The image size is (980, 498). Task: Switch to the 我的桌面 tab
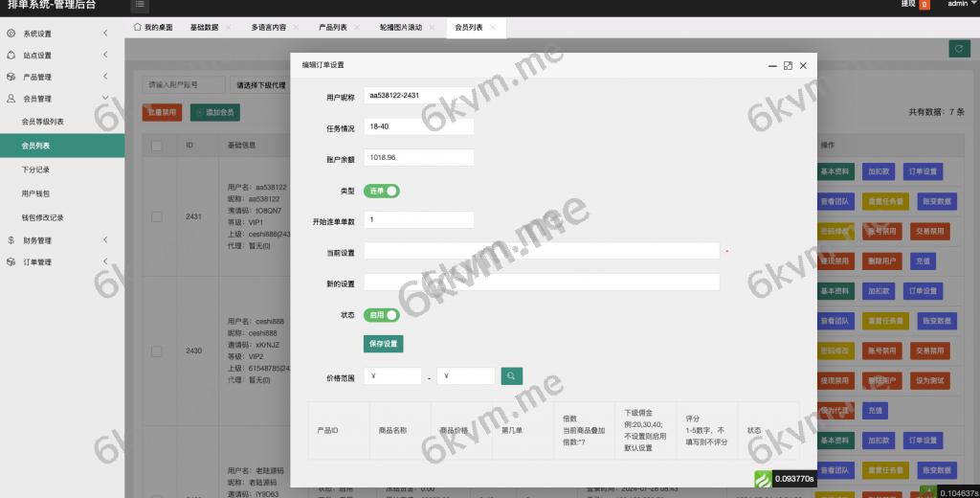point(152,28)
